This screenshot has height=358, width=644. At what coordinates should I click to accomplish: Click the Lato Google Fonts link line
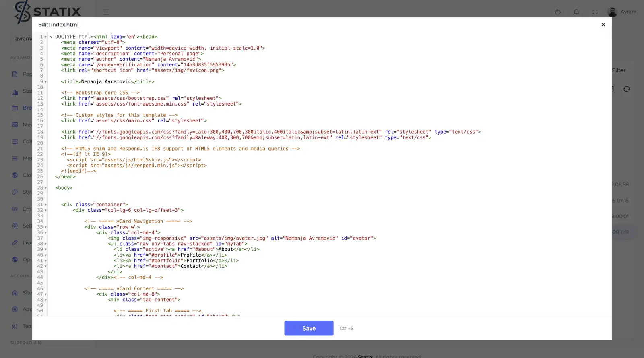point(271,132)
